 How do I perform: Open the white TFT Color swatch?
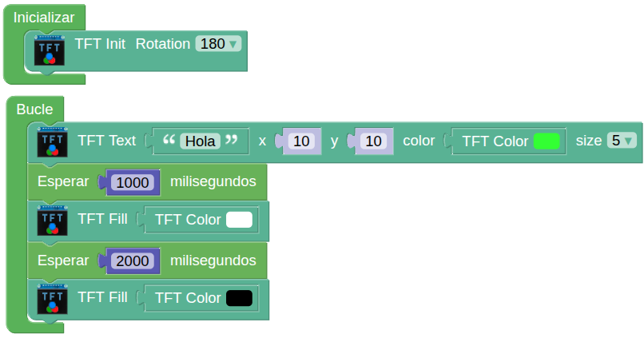239,220
